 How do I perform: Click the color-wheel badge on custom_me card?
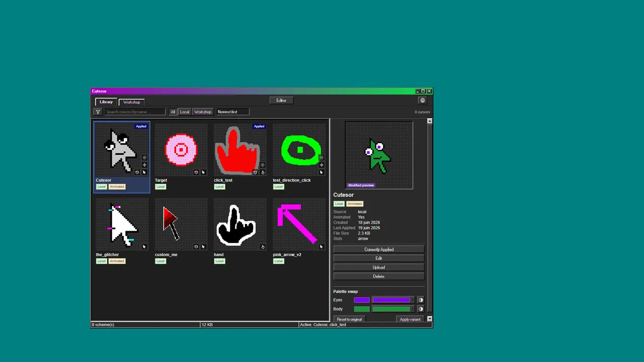coord(196,247)
